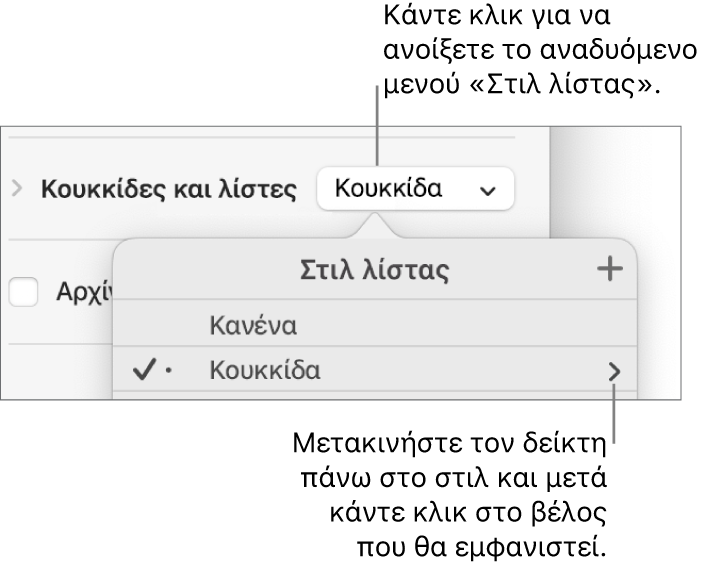
Task: Click the arrow beside Κουκκίδα style
Action: 614,371
